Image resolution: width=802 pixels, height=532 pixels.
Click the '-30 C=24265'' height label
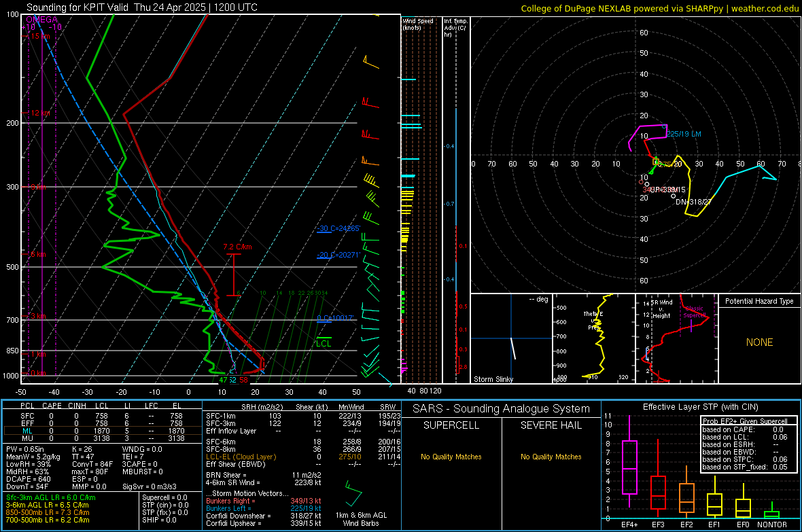338,229
